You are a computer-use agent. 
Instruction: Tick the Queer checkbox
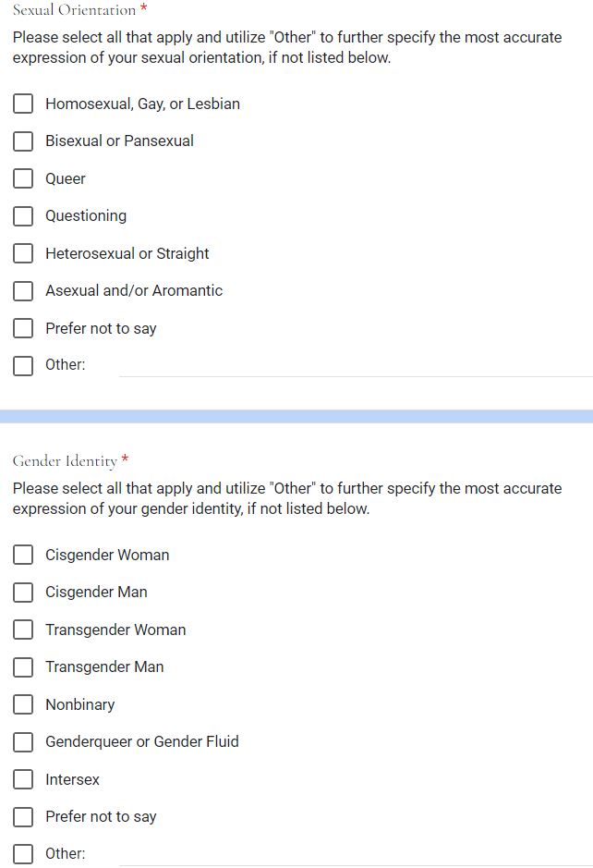(23, 178)
